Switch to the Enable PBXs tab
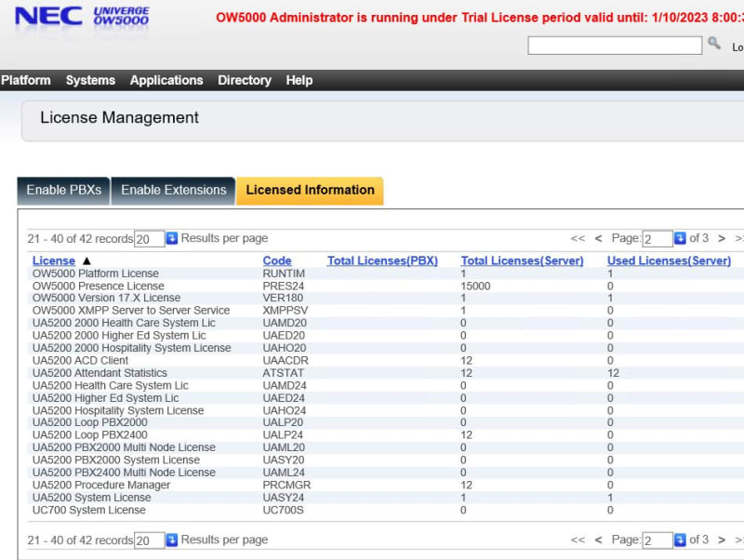This screenshot has height=560, width=744. coord(63,191)
